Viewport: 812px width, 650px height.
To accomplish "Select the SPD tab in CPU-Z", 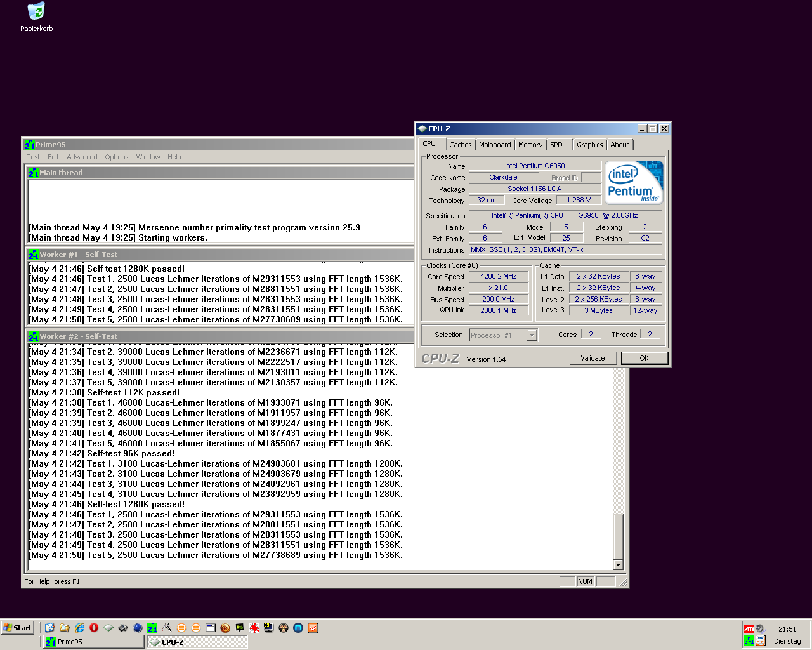I will coord(556,145).
